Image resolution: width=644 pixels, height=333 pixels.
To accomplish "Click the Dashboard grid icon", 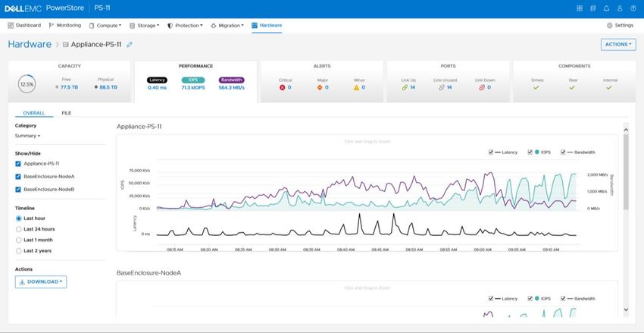I will pyautogui.click(x=11, y=26).
